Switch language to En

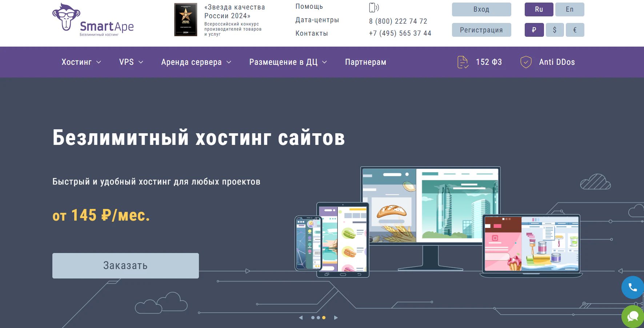(570, 9)
